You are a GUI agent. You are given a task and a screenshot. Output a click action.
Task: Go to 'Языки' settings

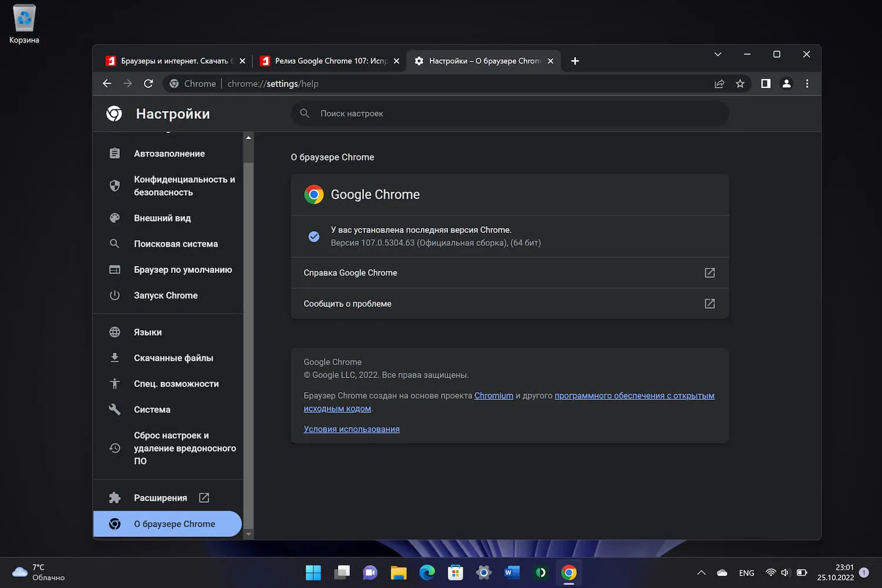pos(168,332)
